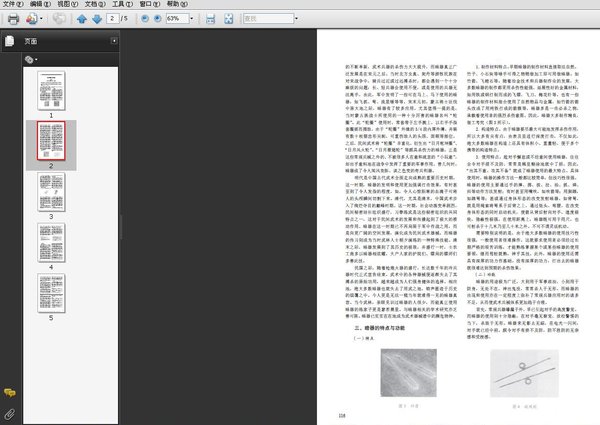
Task: Open the dropdown arrow beside the collaborate icon
Action: [41, 18]
